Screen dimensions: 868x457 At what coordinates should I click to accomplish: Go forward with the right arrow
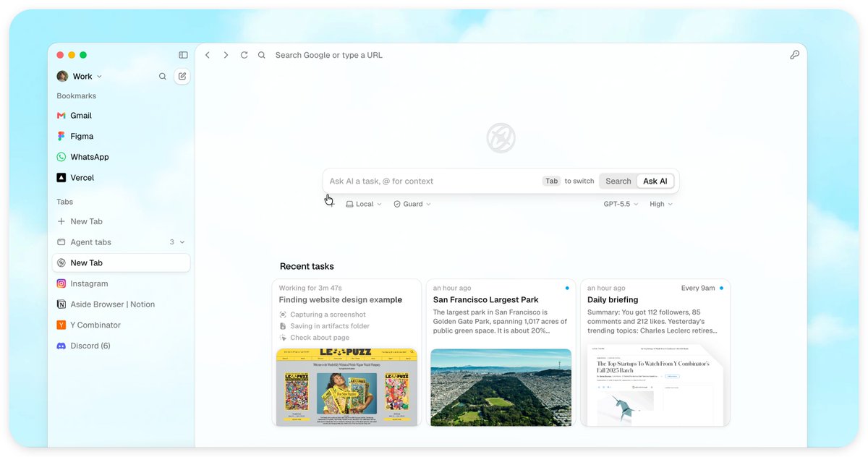pyautogui.click(x=226, y=55)
